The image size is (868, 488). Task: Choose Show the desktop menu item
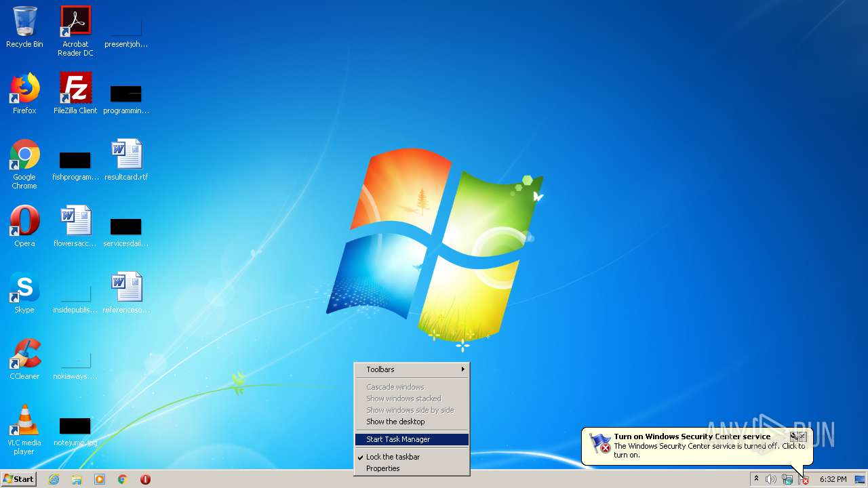pyautogui.click(x=412, y=422)
